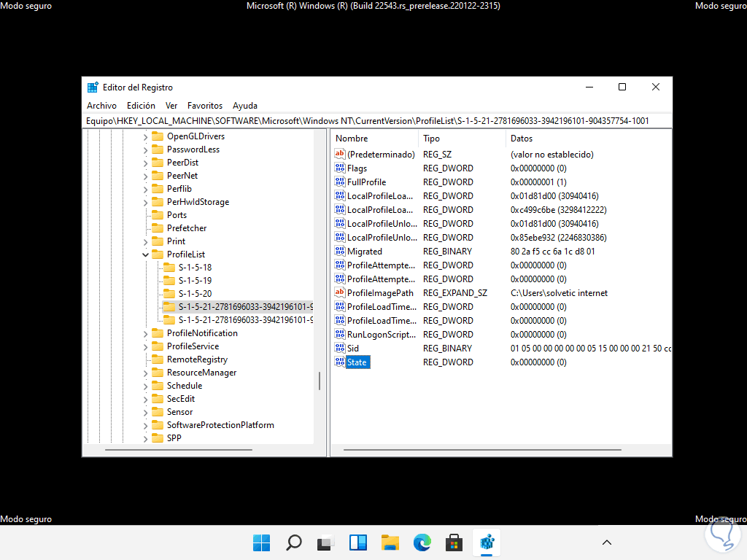747x560 pixels.
Task: Open the Ayuda menu
Action: click(x=245, y=106)
